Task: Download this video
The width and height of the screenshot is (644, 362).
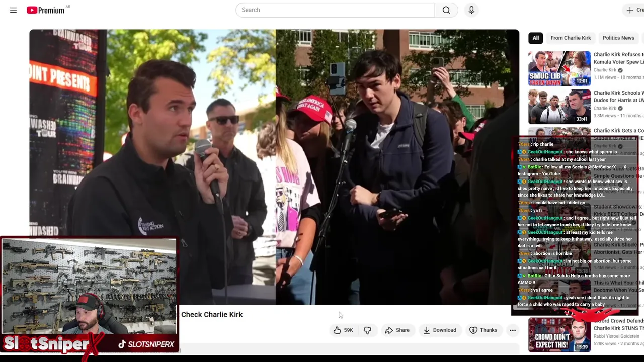Action: (x=440, y=330)
